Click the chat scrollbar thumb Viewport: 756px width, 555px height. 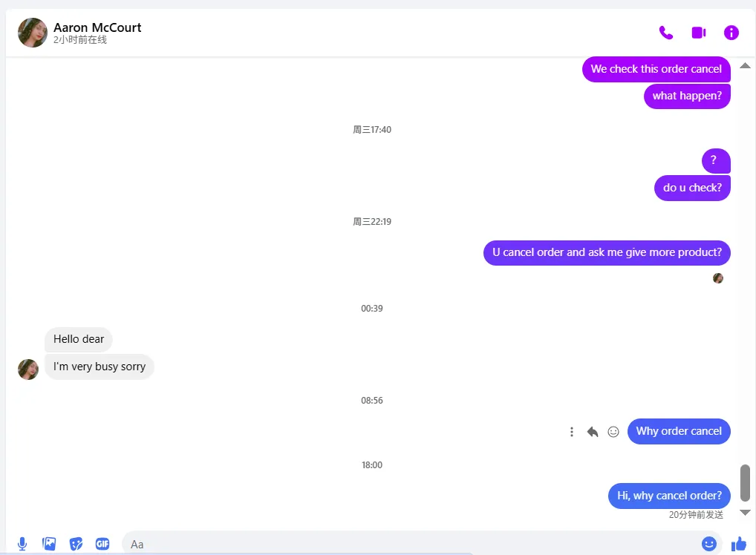coord(745,483)
